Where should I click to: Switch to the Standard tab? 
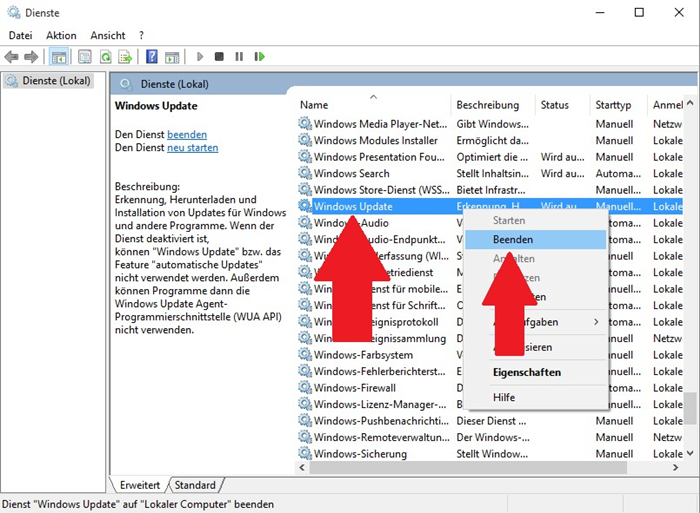coord(195,485)
